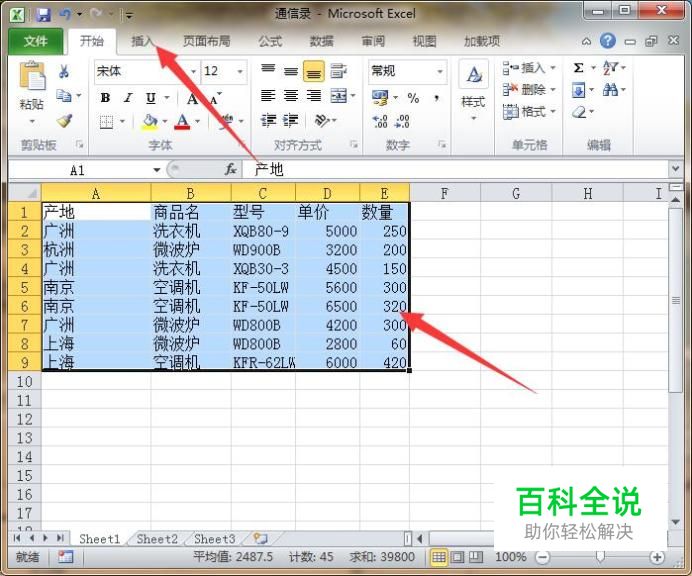Toggle top vertical alignment
This screenshot has height=576, width=692.
268,71
